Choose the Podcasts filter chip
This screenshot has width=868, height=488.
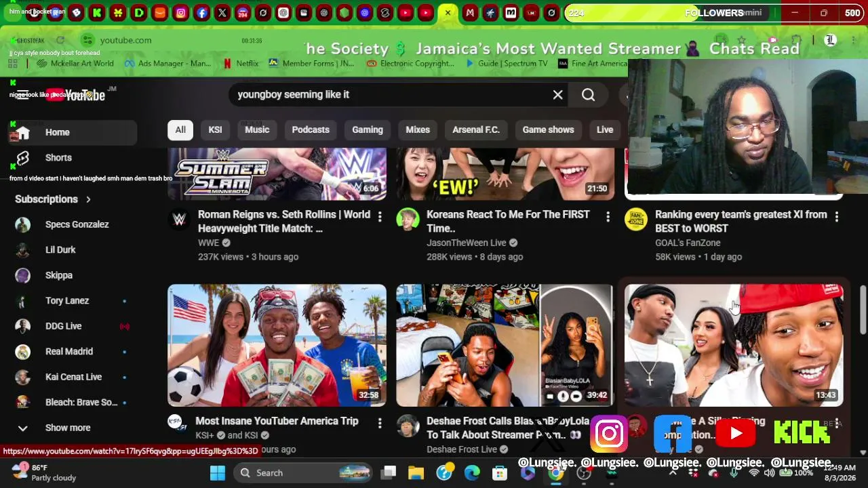311,130
